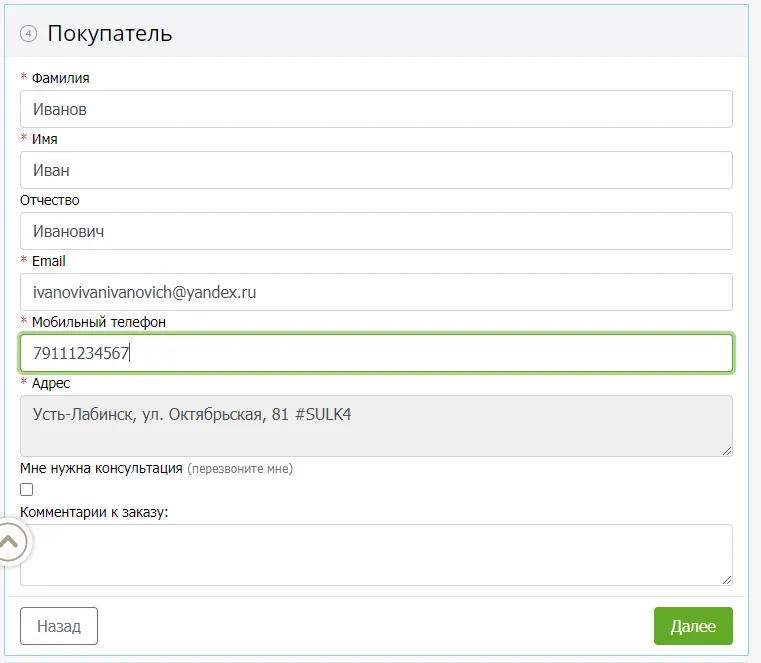Click the 'Мне нужна консультация' label text
This screenshot has height=663, width=761.
tap(101, 468)
